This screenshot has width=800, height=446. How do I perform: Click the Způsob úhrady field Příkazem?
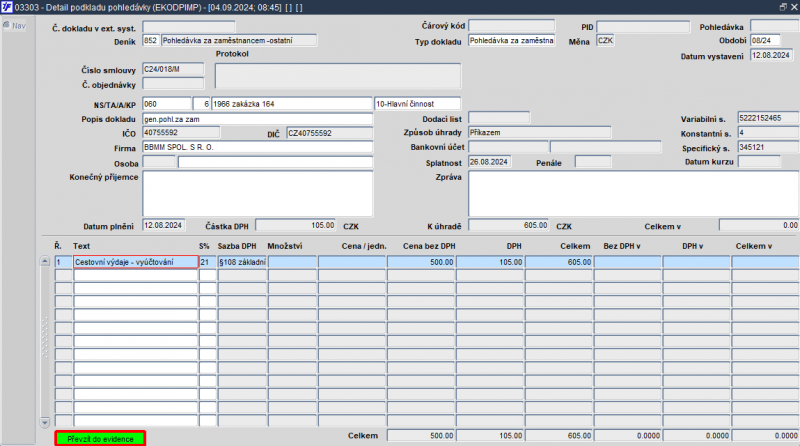click(539, 132)
